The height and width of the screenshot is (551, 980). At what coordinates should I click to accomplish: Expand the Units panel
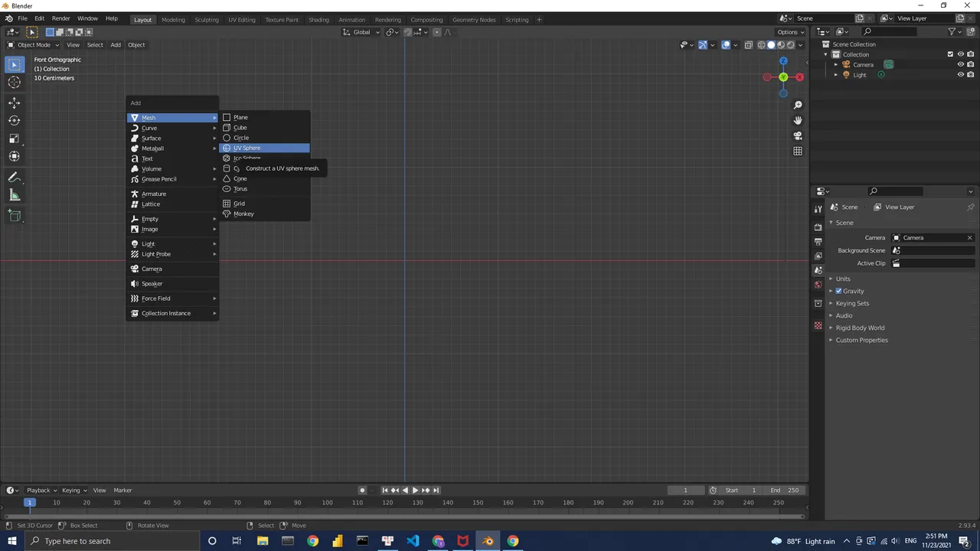[x=843, y=279]
